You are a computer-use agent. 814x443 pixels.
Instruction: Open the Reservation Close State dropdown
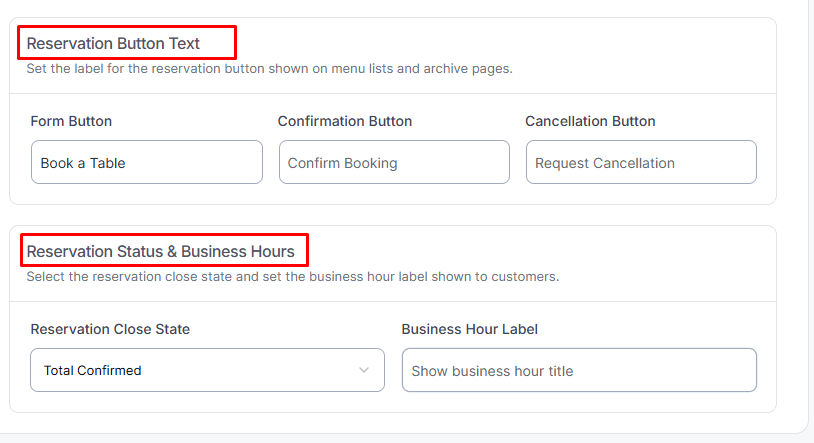pyautogui.click(x=207, y=370)
